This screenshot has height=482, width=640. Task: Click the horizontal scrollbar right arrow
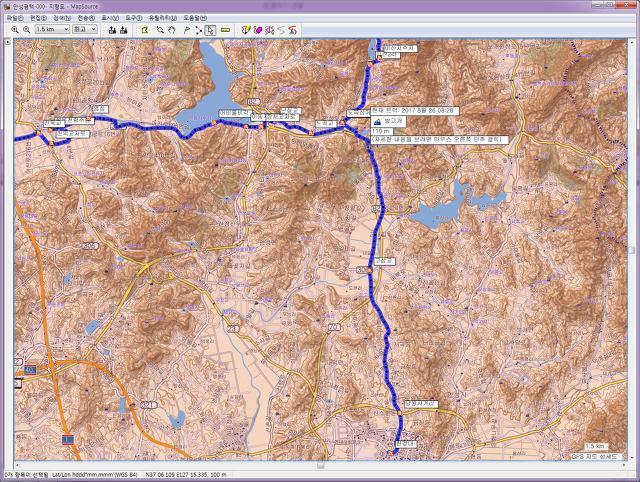624,465
